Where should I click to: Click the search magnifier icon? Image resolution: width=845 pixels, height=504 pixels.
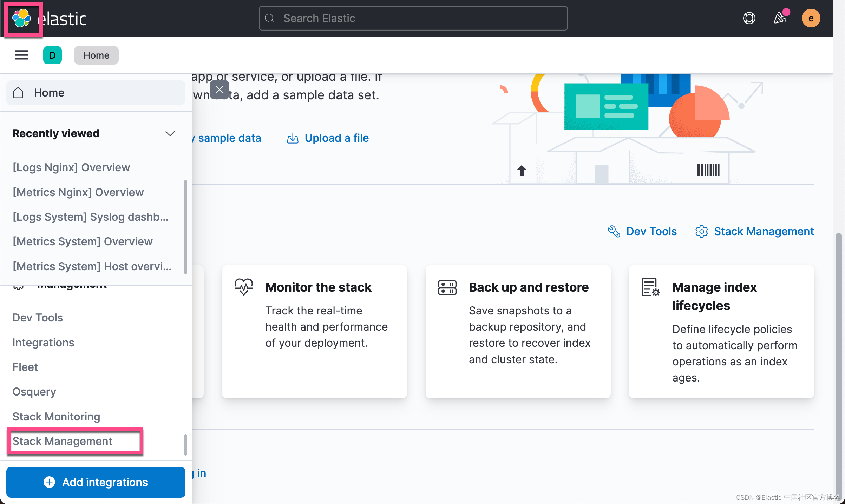pos(270,18)
